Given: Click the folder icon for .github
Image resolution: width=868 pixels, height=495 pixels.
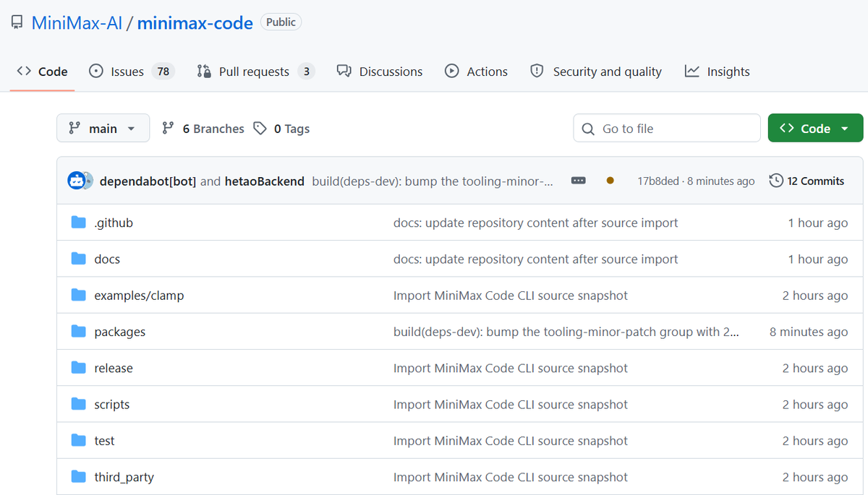Looking at the screenshot, I should [x=79, y=223].
